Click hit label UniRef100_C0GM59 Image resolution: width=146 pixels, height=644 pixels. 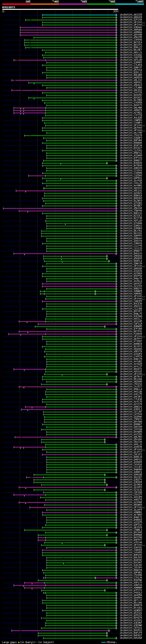click(x=131, y=103)
